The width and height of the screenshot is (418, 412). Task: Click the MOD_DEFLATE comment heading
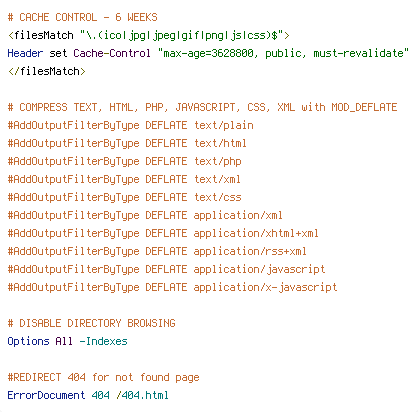coord(203,107)
